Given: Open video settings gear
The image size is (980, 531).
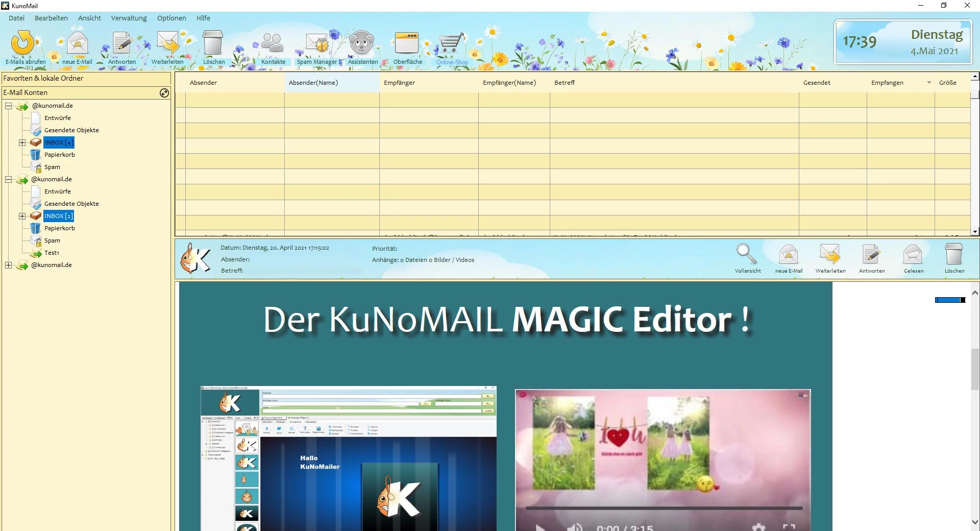Looking at the screenshot, I should point(758,527).
